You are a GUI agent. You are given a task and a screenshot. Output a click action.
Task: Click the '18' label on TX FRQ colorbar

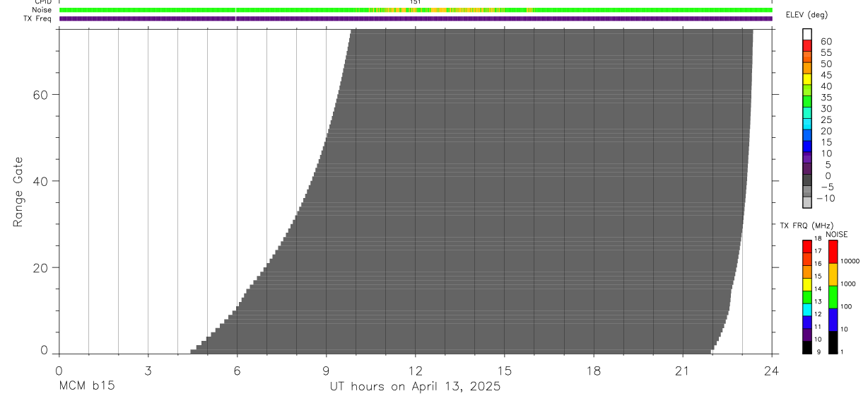point(818,238)
